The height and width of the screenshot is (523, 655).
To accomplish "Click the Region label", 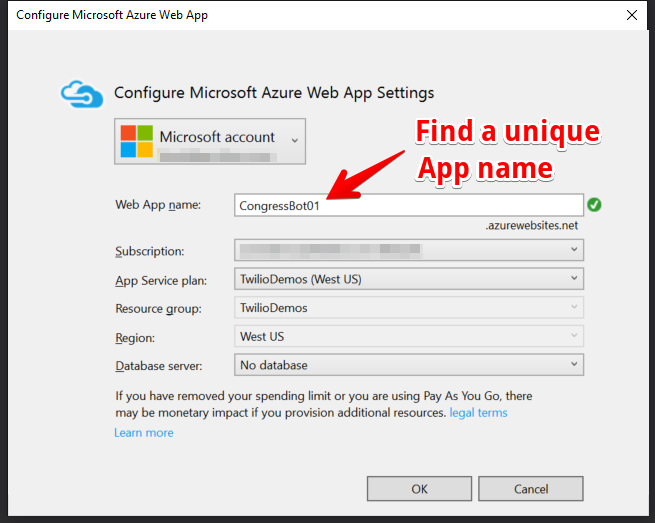I will pos(135,338).
